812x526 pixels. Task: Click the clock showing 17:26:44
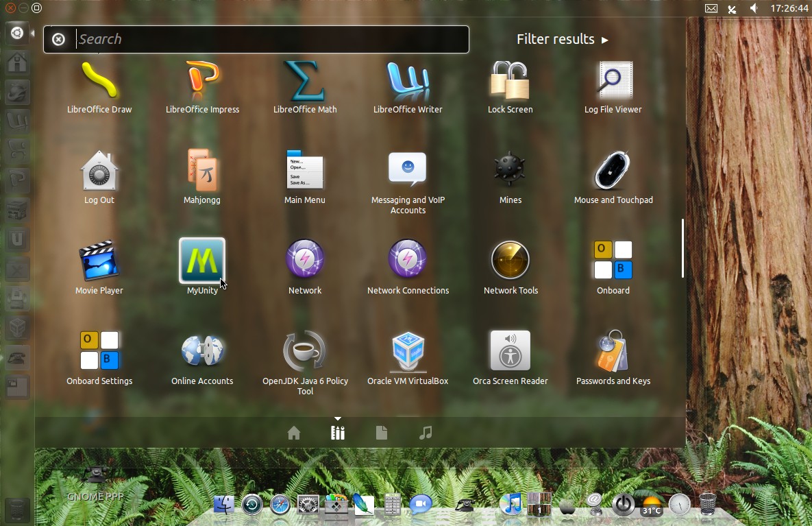(789, 8)
